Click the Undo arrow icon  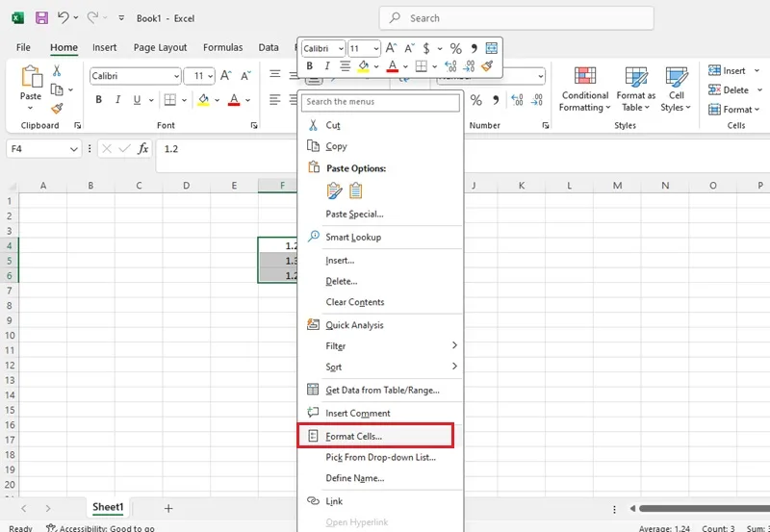[63, 17]
